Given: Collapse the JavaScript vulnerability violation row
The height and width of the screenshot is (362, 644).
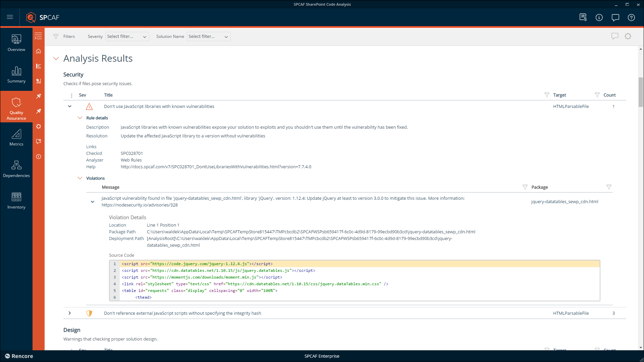Looking at the screenshot, I should pos(92,201).
